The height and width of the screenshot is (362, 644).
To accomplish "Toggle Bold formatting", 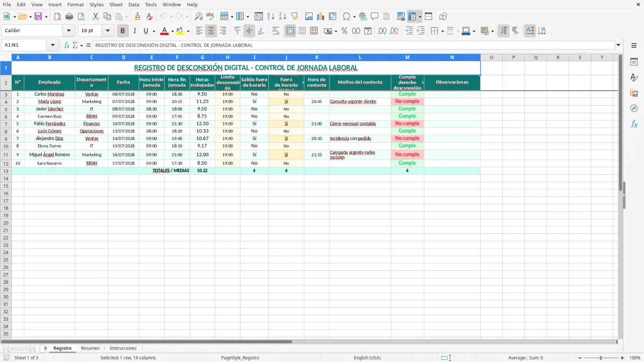I will pos(123,31).
